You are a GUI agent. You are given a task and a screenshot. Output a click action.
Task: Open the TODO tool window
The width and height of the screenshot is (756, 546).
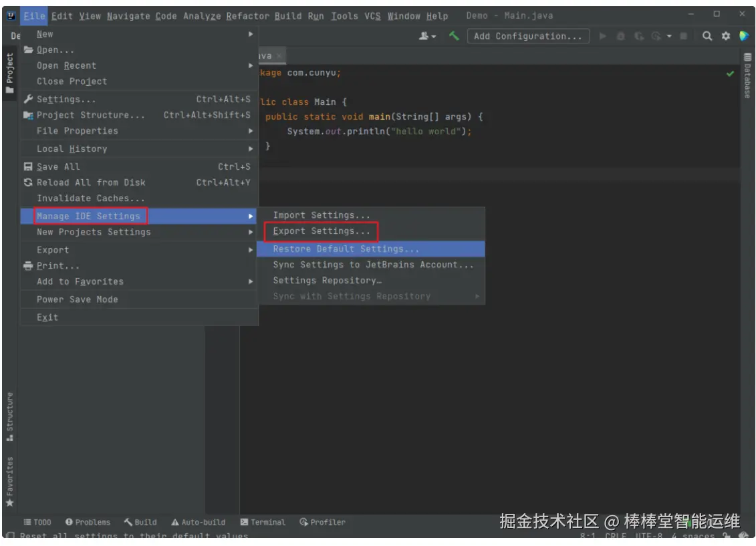[x=37, y=522]
